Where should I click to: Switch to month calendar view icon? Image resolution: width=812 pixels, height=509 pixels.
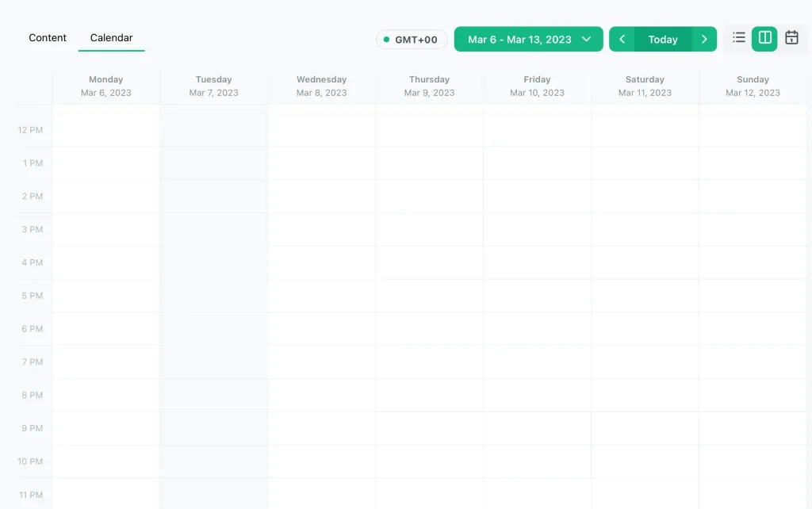click(x=791, y=38)
